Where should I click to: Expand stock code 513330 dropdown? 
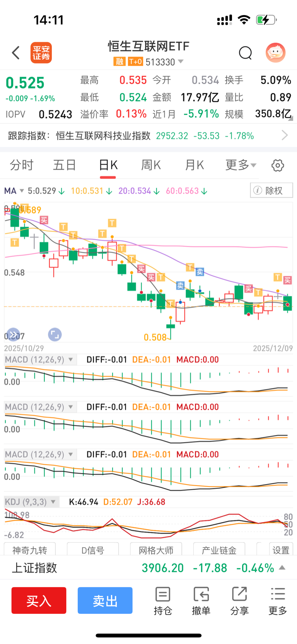[x=181, y=62]
